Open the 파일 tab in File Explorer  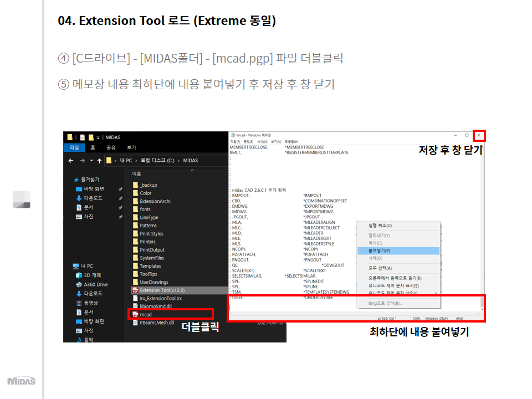[74, 147]
